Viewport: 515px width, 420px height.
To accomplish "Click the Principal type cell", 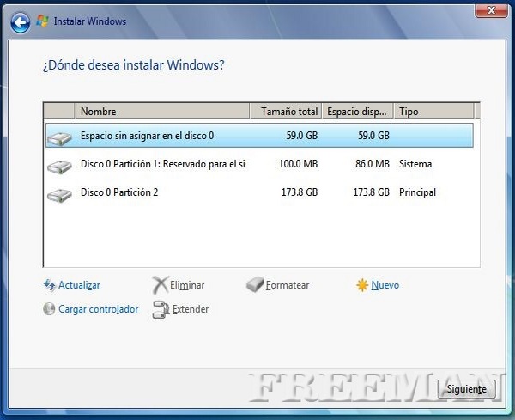I will point(417,192).
